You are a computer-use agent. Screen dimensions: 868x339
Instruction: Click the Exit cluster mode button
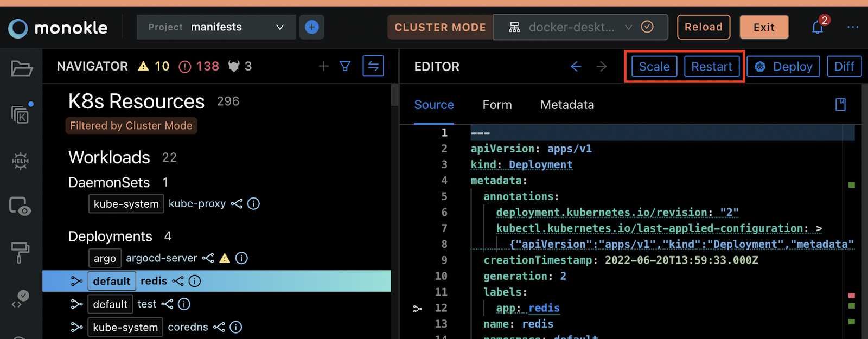point(764,27)
